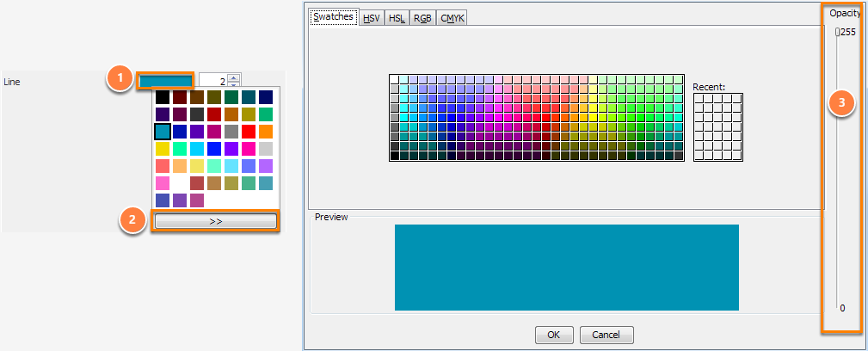Select the black palette swatch
The width and height of the screenshot is (868, 351).
pos(163,97)
